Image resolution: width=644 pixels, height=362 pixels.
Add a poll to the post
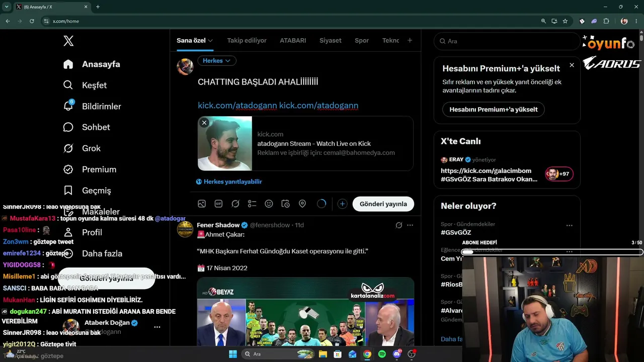[252, 204]
